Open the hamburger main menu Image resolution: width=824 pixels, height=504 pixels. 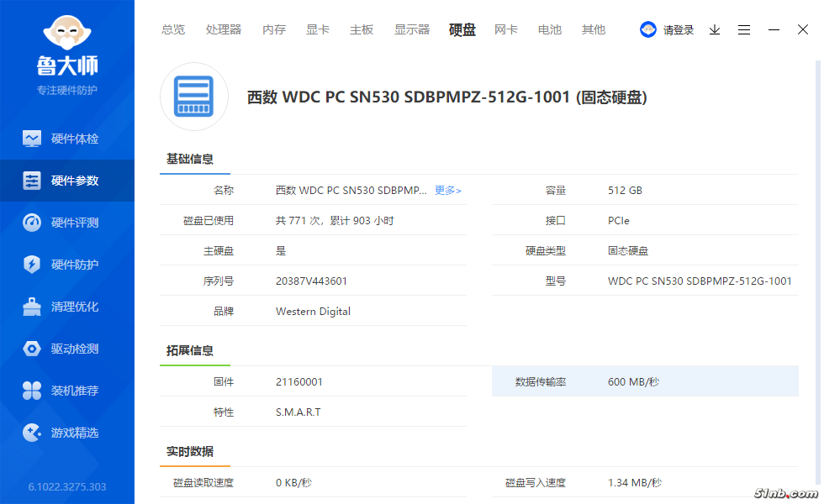pos(744,29)
